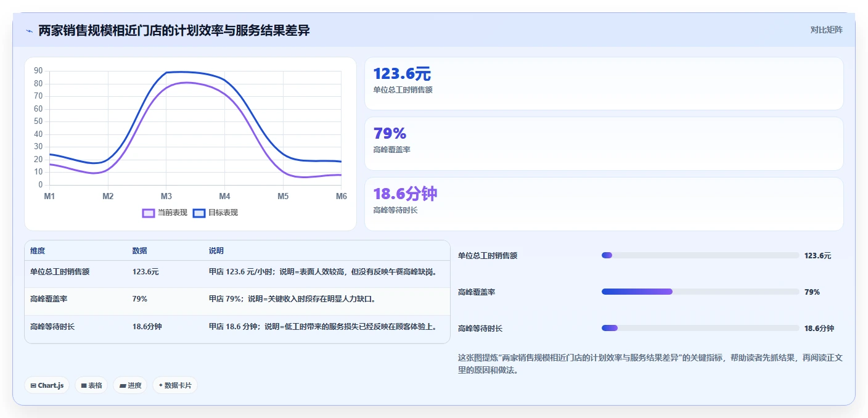Click the 79% progress bar value

click(x=812, y=292)
